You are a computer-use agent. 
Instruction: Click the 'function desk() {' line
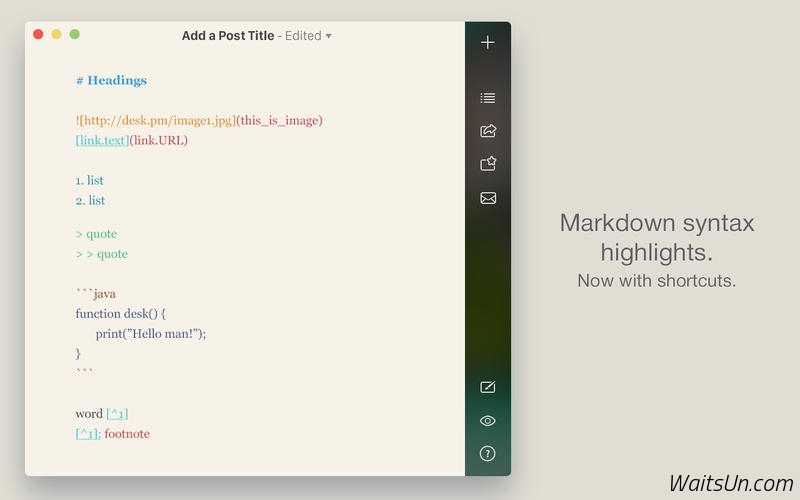[x=120, y=314]
